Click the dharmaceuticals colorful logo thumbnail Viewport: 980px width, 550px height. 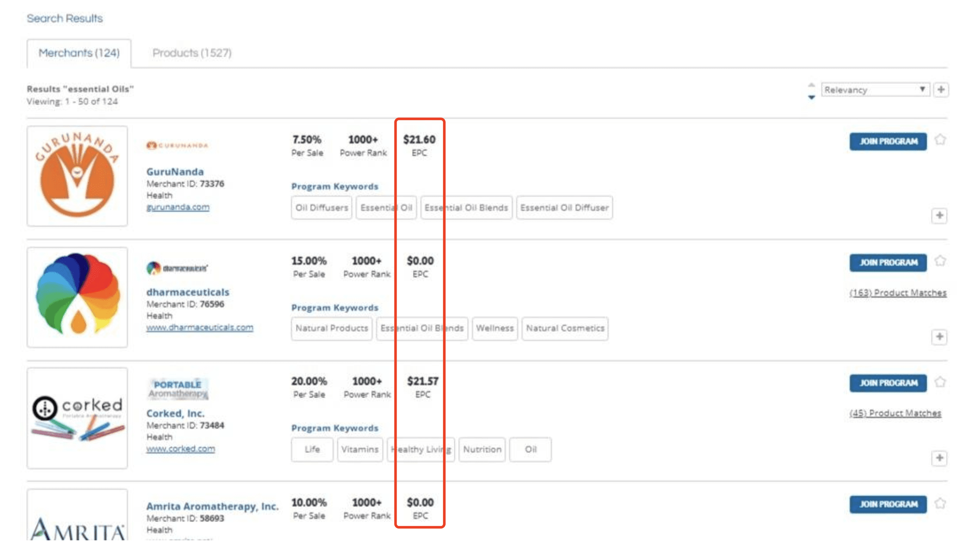(x=77, y=297)
